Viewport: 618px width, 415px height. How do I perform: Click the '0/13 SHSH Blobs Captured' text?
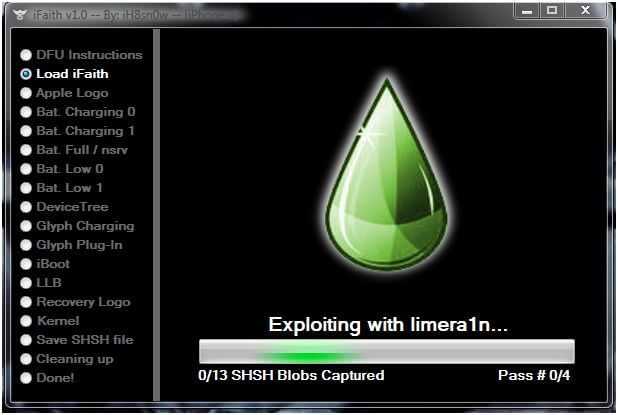point(291,375)
